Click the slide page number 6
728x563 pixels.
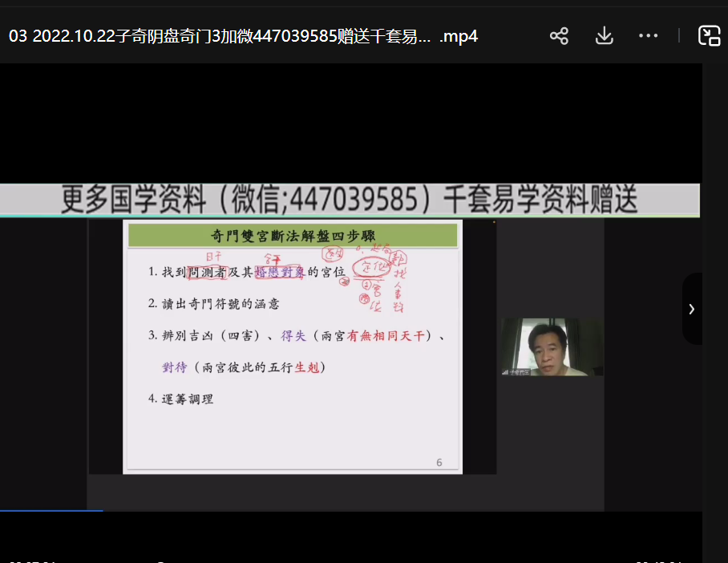coord(439,463)
